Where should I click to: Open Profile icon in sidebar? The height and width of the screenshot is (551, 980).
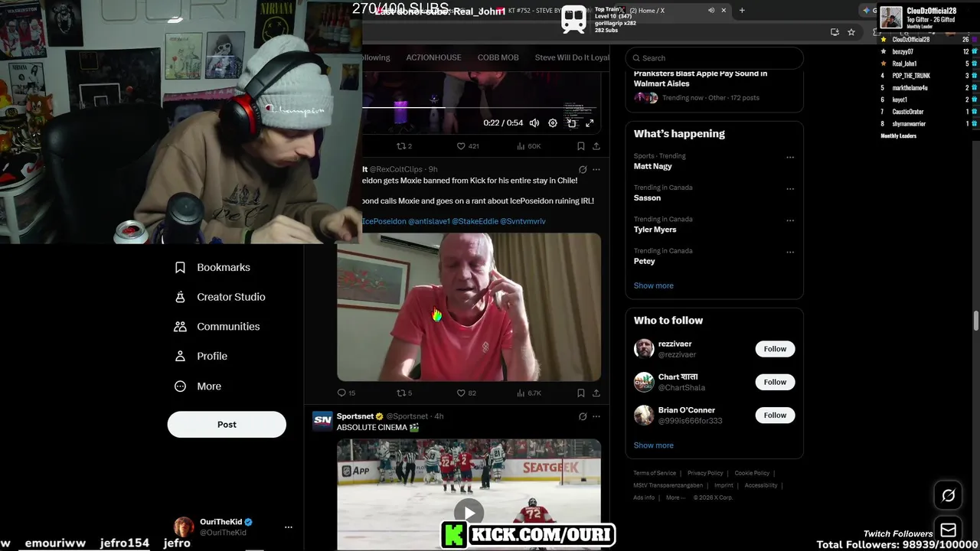[180, 357]
